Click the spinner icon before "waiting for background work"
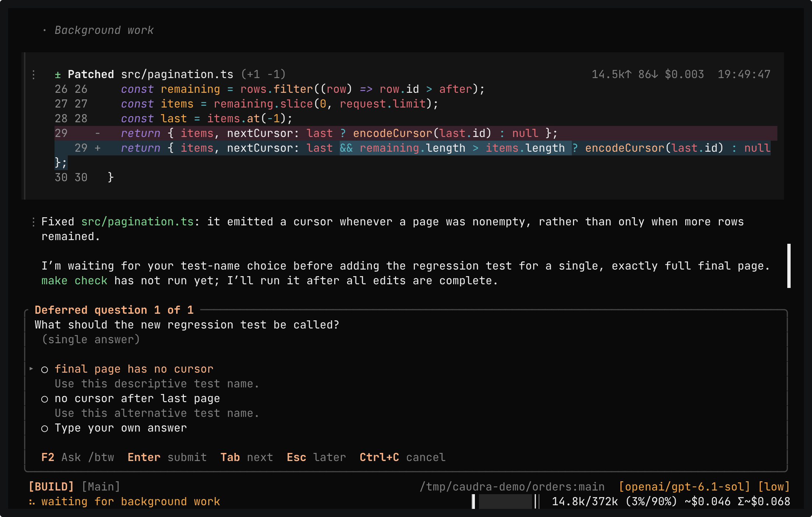812x517 pixels. (x=32, y=502)
